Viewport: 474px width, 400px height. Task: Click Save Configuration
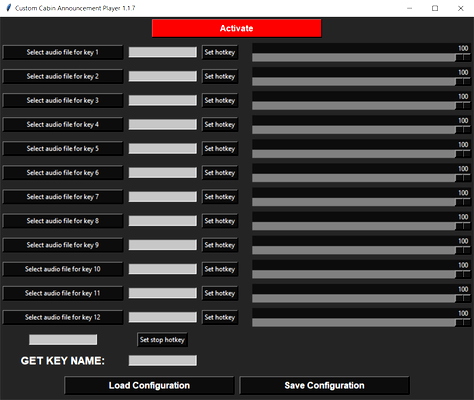click(x=324, y=385)
